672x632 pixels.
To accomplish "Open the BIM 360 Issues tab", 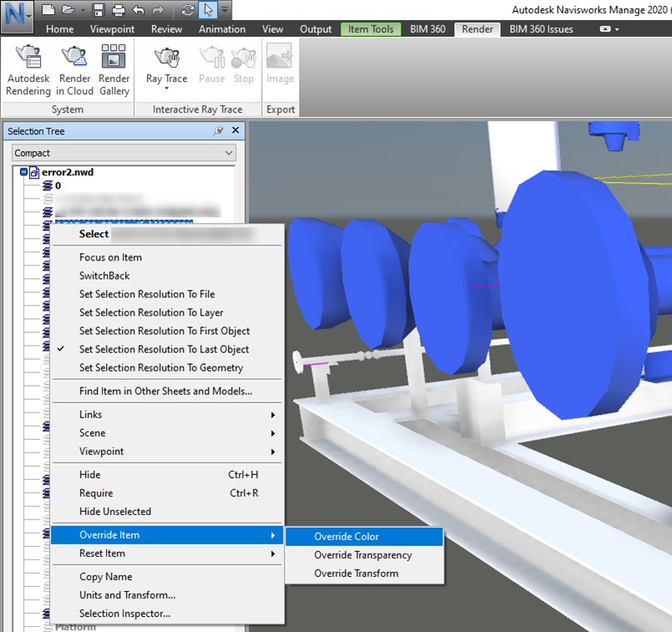I will (541, 29).
